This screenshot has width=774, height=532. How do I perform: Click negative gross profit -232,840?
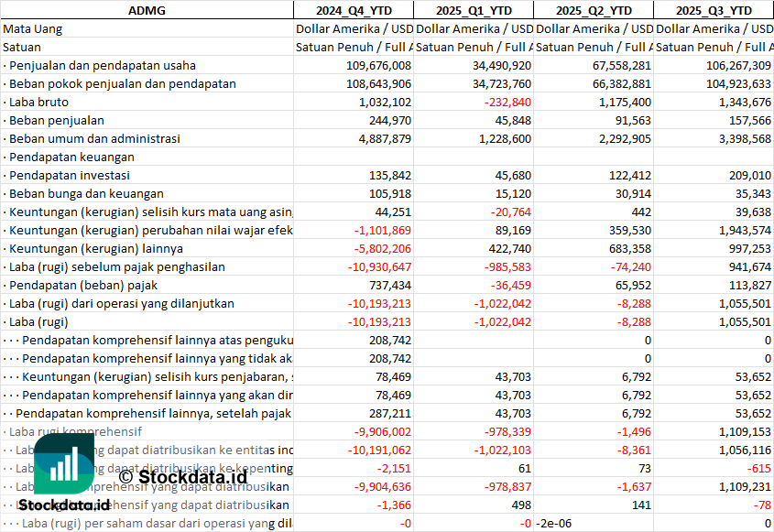pos(507,103)
